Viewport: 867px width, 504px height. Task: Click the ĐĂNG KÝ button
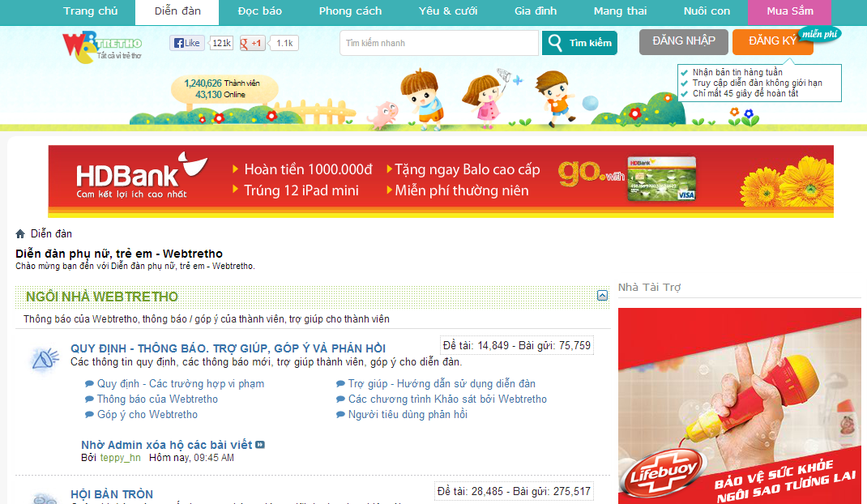point(772,41)
